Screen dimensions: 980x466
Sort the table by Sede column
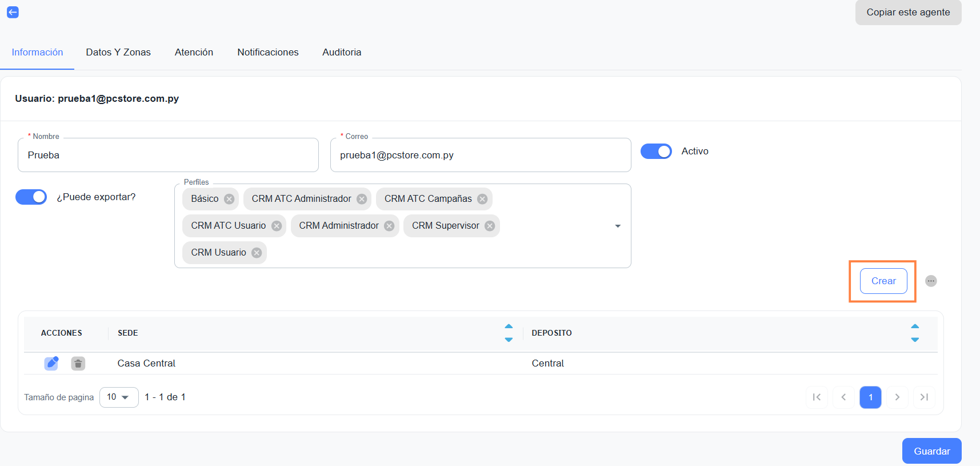pyautogui.click(x=509, y=333)
